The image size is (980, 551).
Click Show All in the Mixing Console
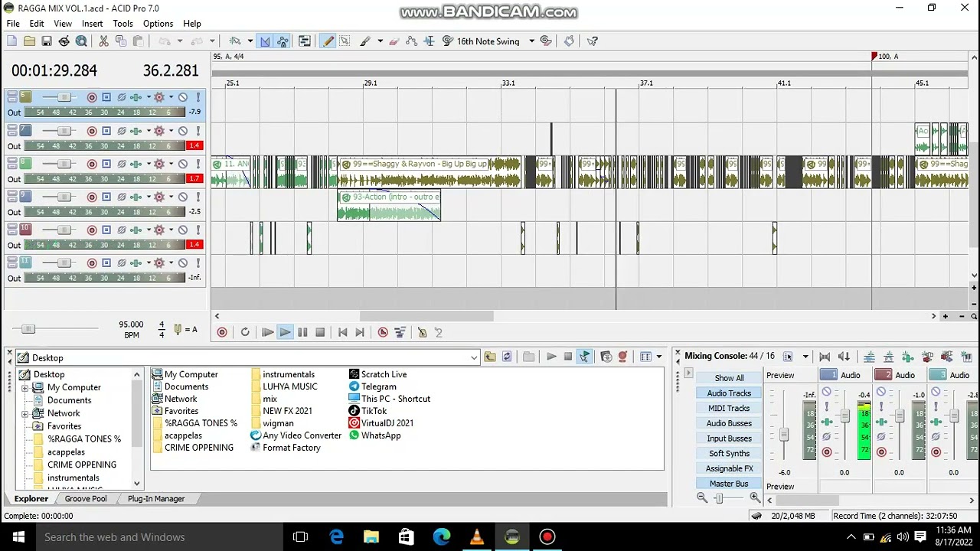coord(729,378)
